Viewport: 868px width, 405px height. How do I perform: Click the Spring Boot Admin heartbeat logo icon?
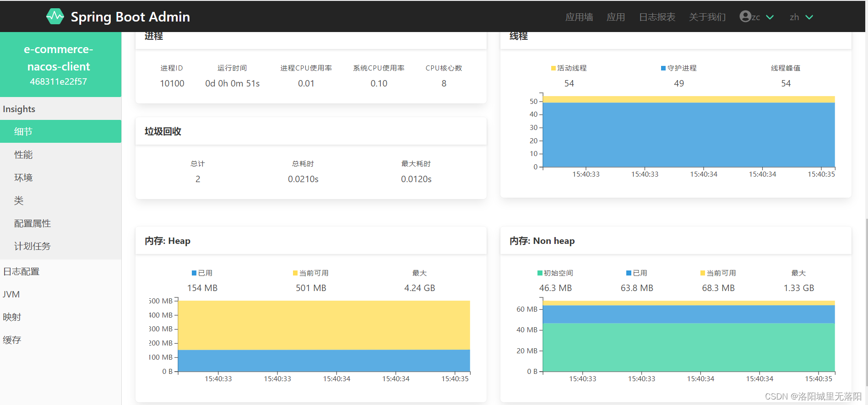[x=55, y=16]
